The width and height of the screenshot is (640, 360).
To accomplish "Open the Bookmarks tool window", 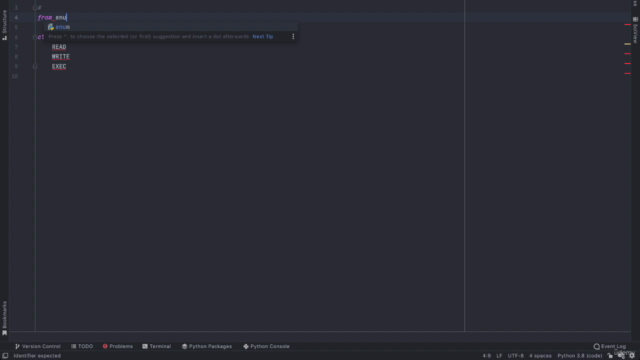I will tap(4, 318).
